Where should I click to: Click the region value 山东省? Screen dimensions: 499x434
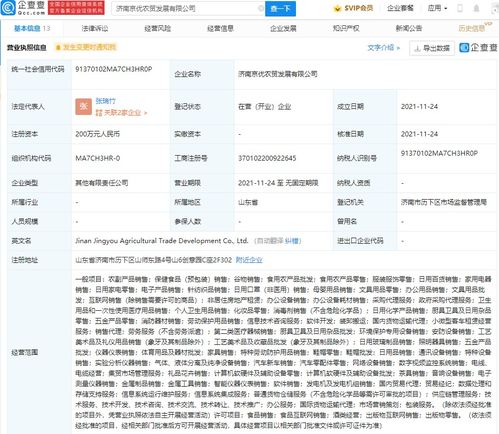[x=248, y=202]
